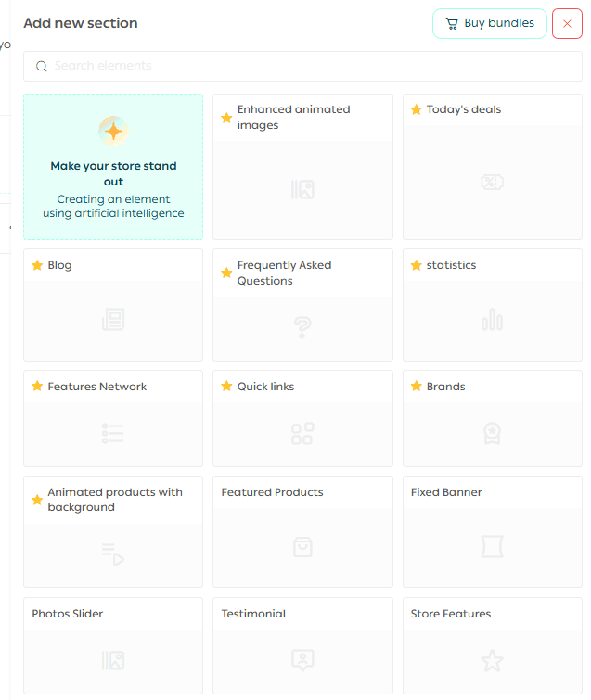The image size is (591, 700).
Task: Pick the Photos Slider section
Action: click(113, 645)
